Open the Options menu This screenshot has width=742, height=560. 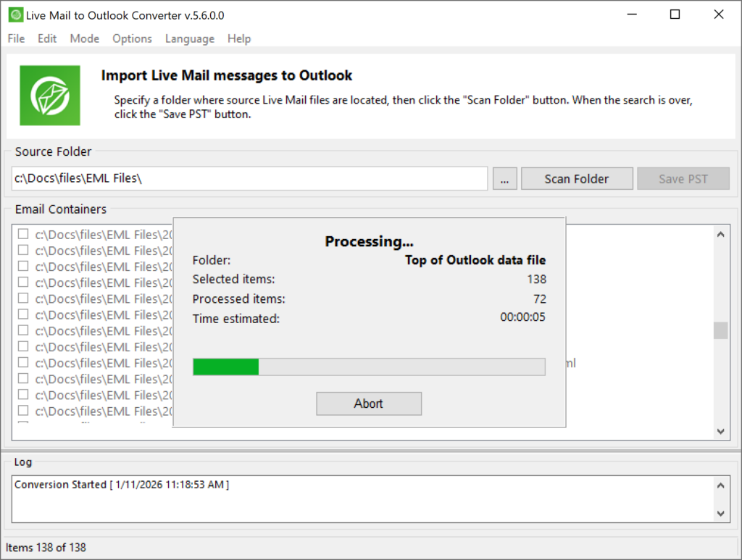tap(132, 38)
